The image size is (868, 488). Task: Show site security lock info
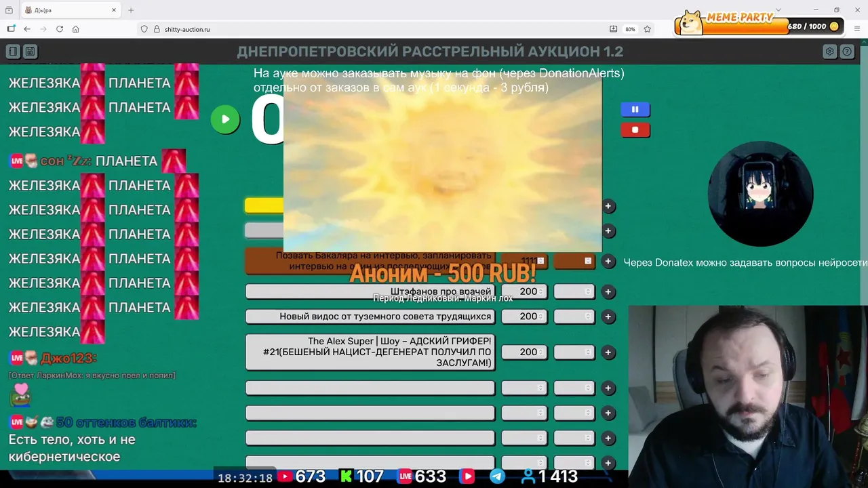pyautogui.click(x=157, y=29)
